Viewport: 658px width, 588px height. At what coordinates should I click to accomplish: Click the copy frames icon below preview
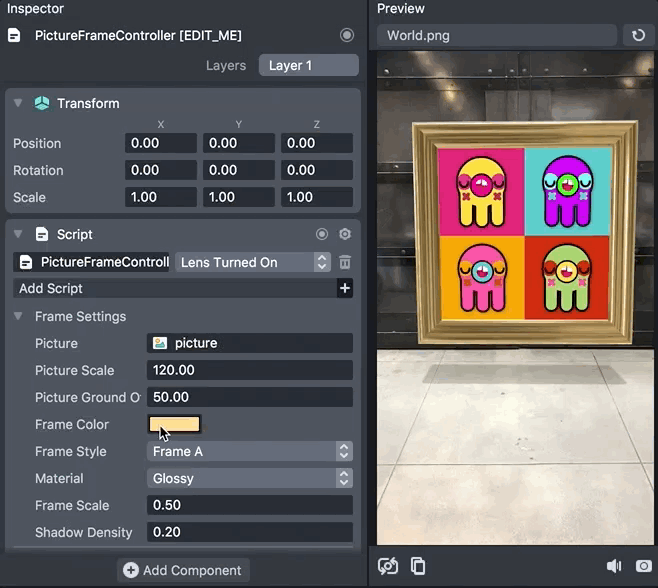point(418,566)
